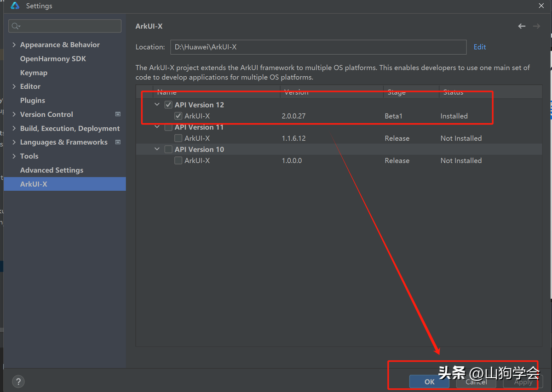The height and width of the screenshot is (392, 552).
Task: Check the API Version 11 checkbox
Action: [x=168, y=127]
